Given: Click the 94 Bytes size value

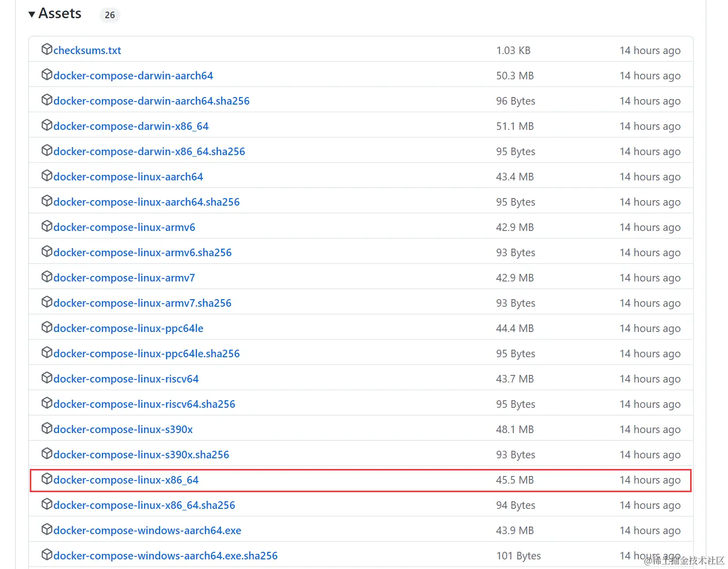Looking at the screenshot, I should tap(516, 505).
